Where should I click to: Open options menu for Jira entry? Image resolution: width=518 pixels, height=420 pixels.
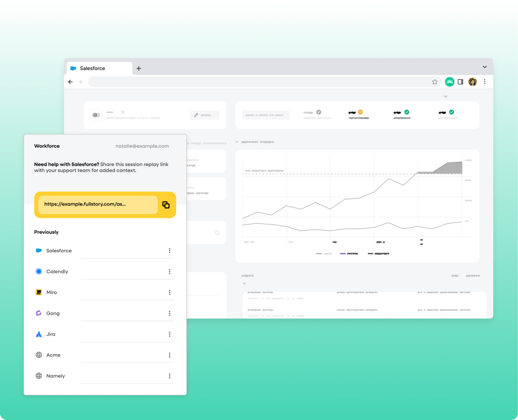coord(170,334)
